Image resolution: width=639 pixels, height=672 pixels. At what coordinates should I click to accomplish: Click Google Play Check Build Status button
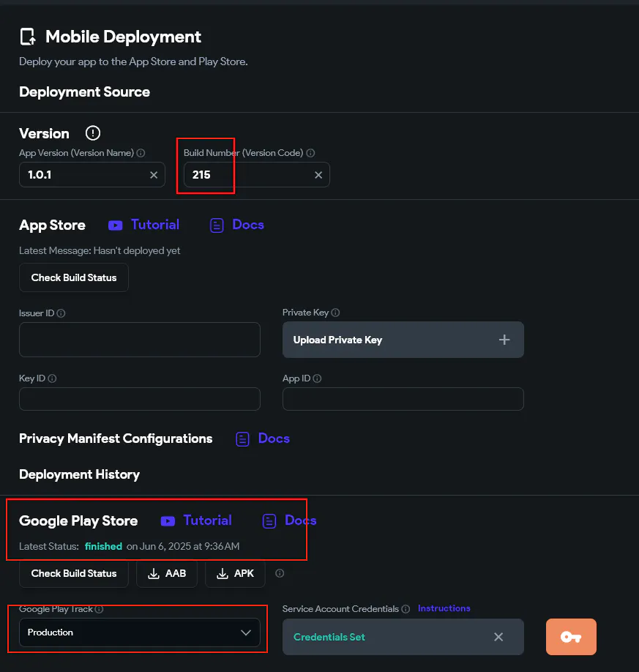(x=74, y=573)
